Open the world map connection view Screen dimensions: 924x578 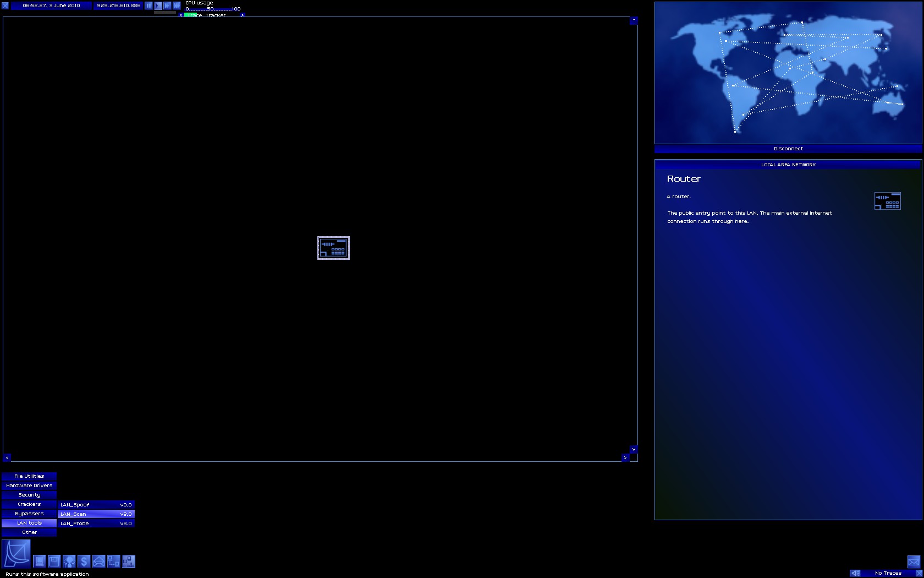point(788,73)
